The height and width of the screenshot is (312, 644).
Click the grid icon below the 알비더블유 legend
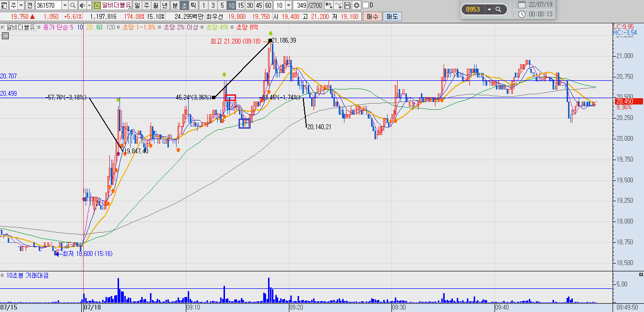pos(5,36)
